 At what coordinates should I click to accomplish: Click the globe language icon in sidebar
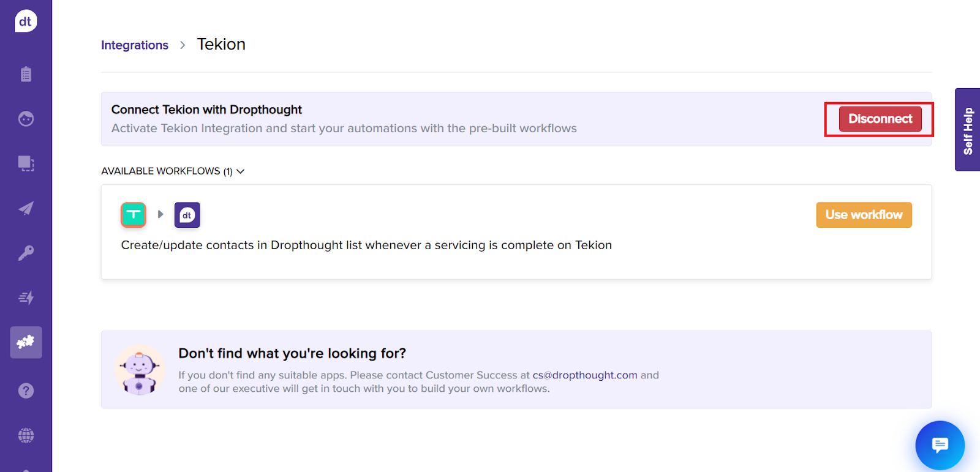click(26, 435)
